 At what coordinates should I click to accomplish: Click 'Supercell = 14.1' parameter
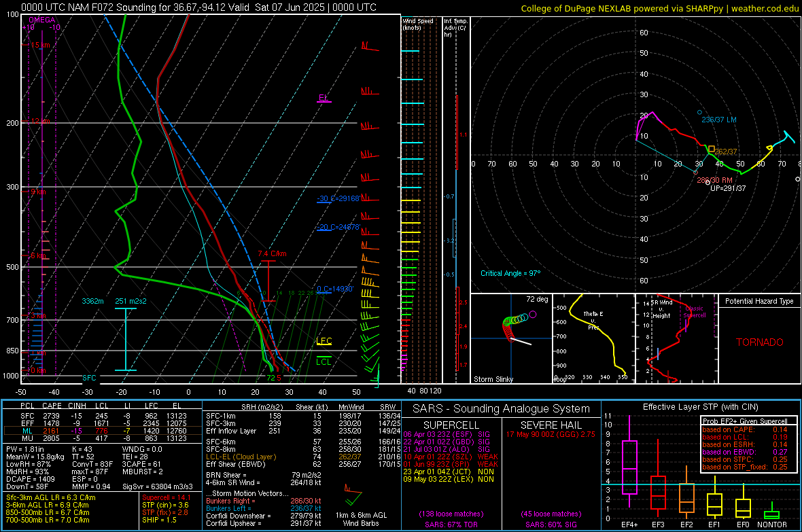(167, 497)
